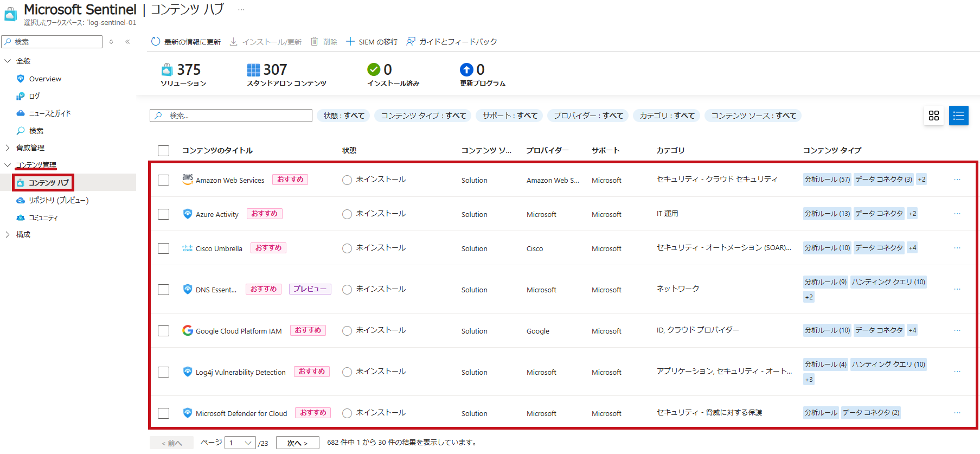Click the refresh (最新の情報に更新) icon
980x454 pixels.
click(156, 41)
